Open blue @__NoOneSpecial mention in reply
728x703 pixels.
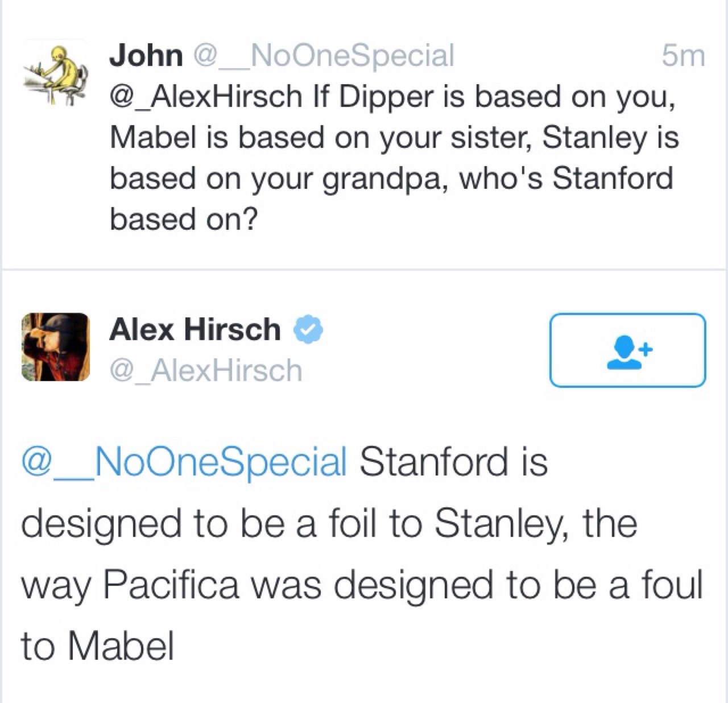coord(184,461)
